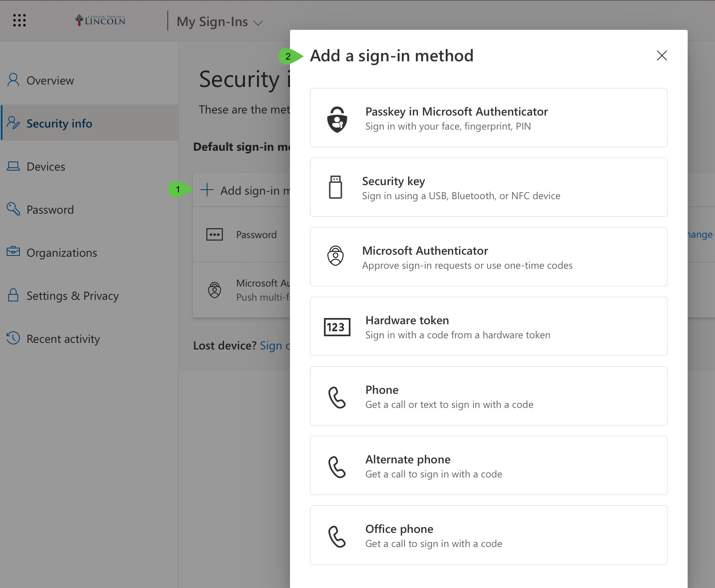Click the Settings & Privacy lock icon
Viewport: 715px width, 588px height.
point(13,295)
